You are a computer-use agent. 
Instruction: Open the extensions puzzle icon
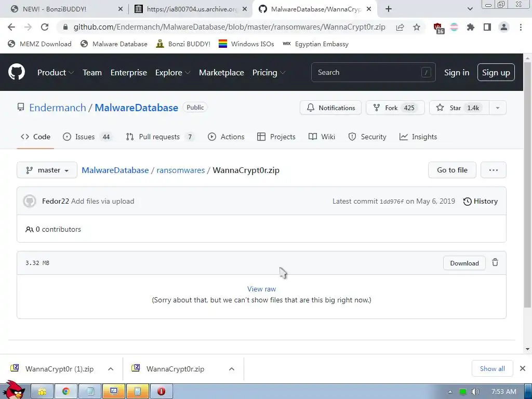(x=471, y=27)
